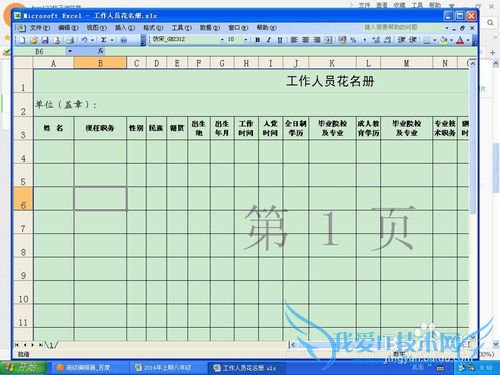Open the 视图 (View) menu

[96, 28]
